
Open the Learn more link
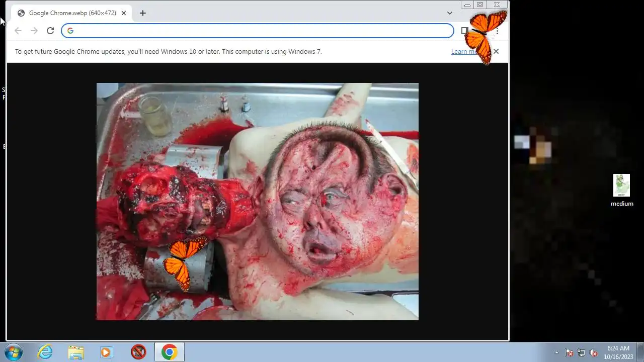466,51
